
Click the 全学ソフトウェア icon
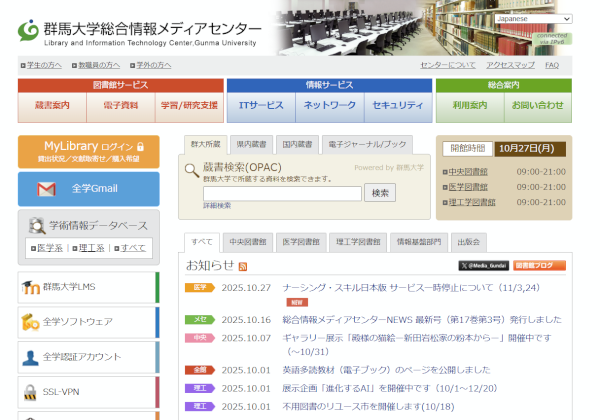[31, 322]
